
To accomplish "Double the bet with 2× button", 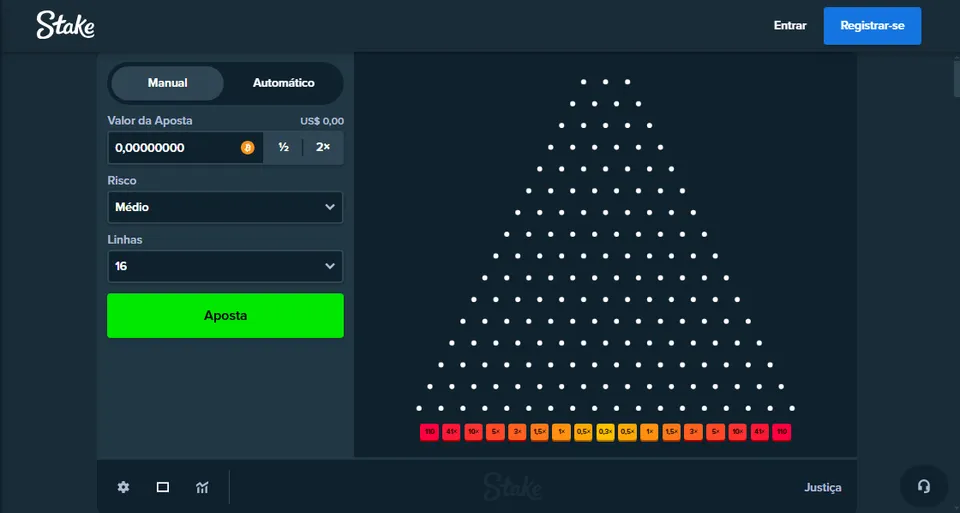I will [323, 148].
